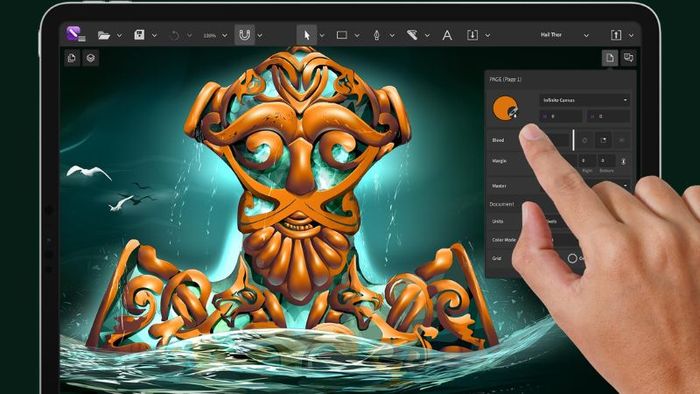Open a file with the folder icon

pos(104,35)
